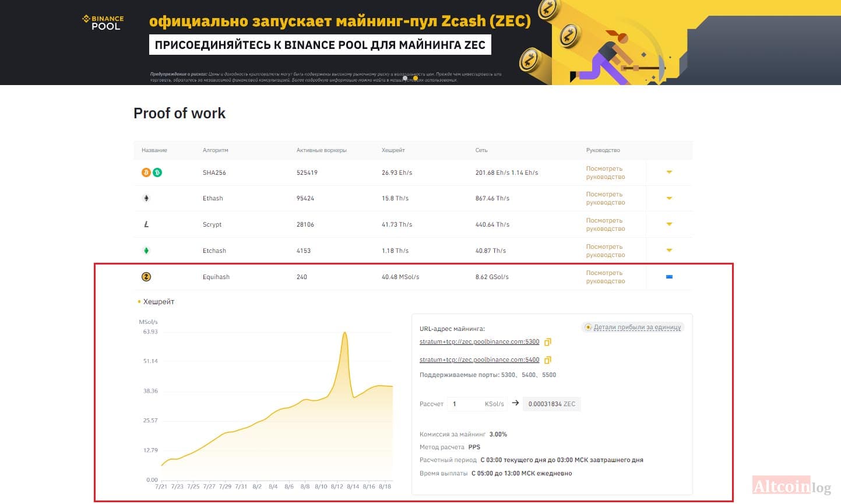Click the 3.00% mining fee value
841x504 pixels.
click(498, 435)
